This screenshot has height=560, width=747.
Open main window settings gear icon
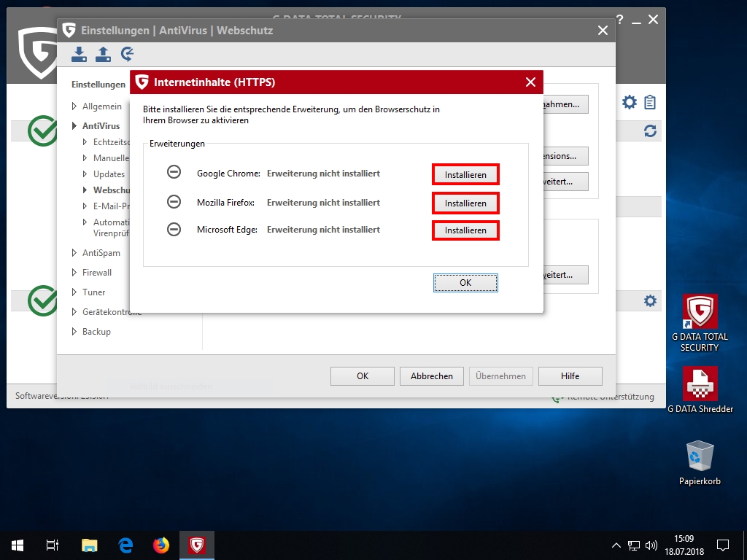[x=630, y=102]
